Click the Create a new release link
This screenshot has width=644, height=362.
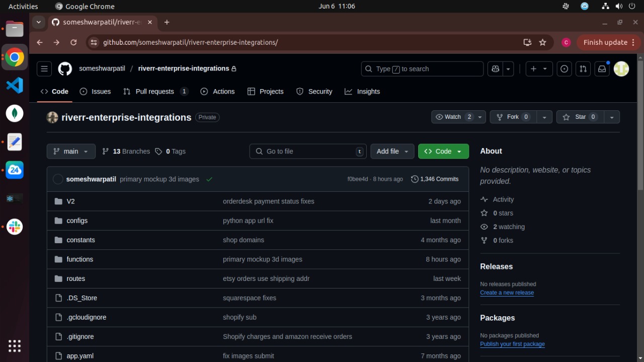coord(507,293)
